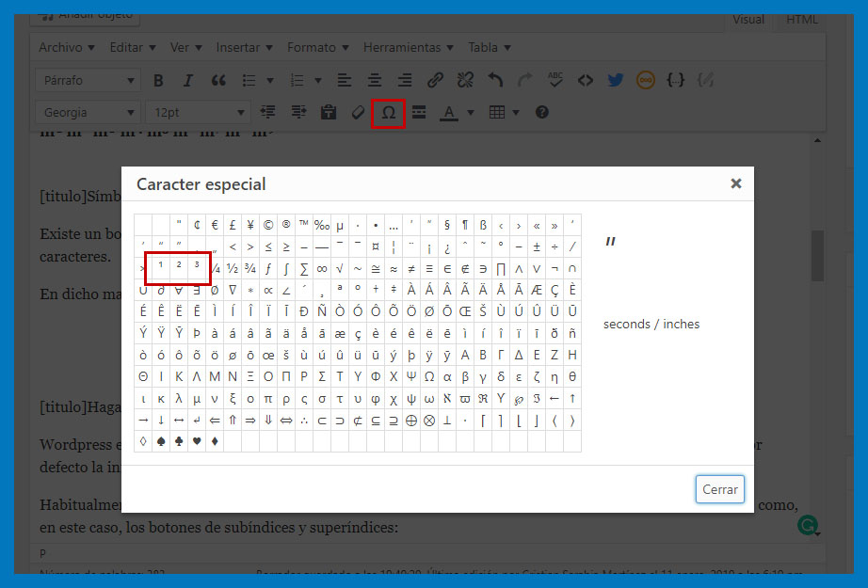Insert the right arrow → symbol
This screenshot has height=588, width=868.
[143, 421]
